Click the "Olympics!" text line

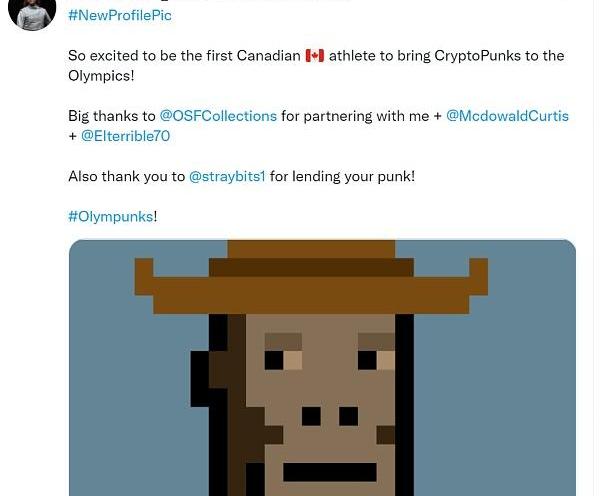point(101,76)
